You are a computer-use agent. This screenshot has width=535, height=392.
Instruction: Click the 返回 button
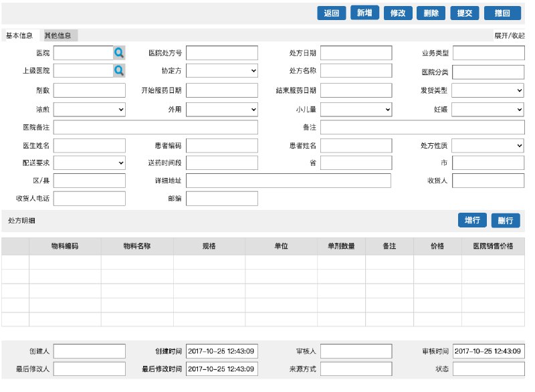click(x=331, y=13)
